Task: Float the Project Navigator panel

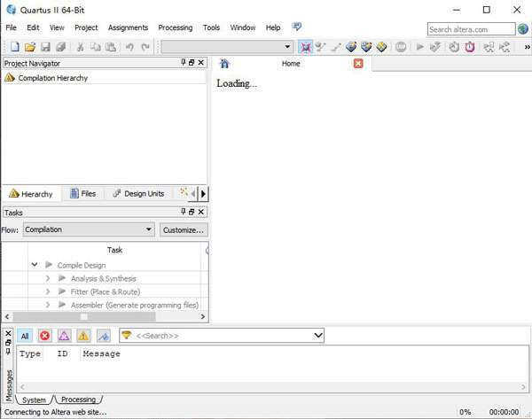Action: [192, 63]
